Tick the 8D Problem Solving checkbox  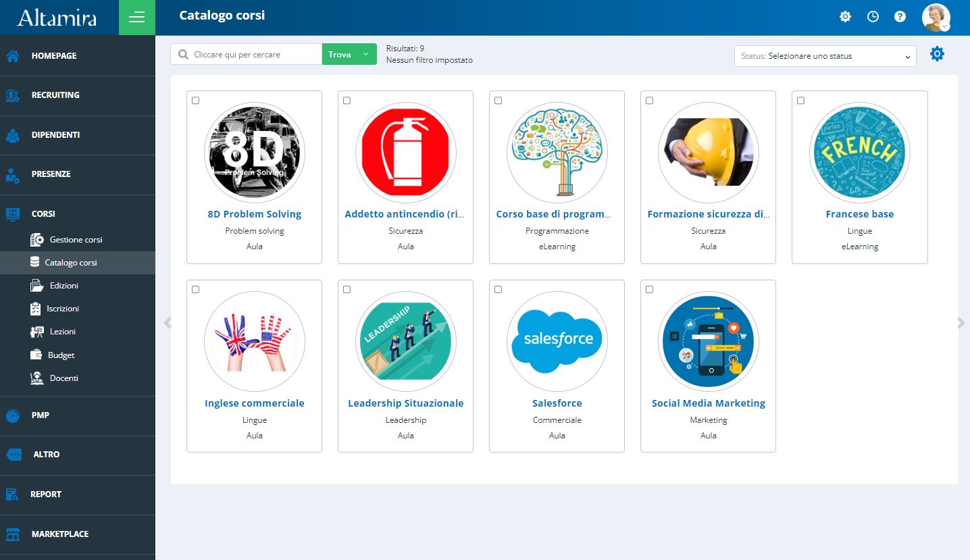(x=195, y=101)
